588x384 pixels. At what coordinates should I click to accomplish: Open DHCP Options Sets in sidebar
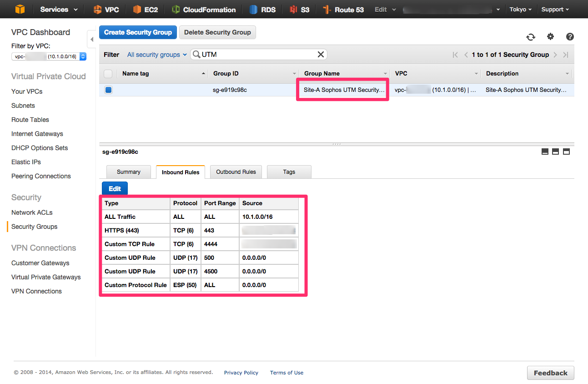[x=40, y=148]
